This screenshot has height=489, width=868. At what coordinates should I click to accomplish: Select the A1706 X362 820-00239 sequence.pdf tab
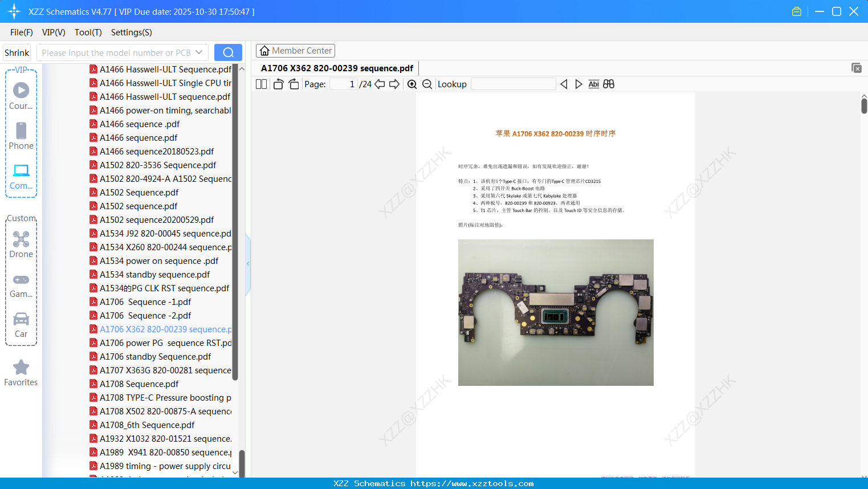[337, 68]
